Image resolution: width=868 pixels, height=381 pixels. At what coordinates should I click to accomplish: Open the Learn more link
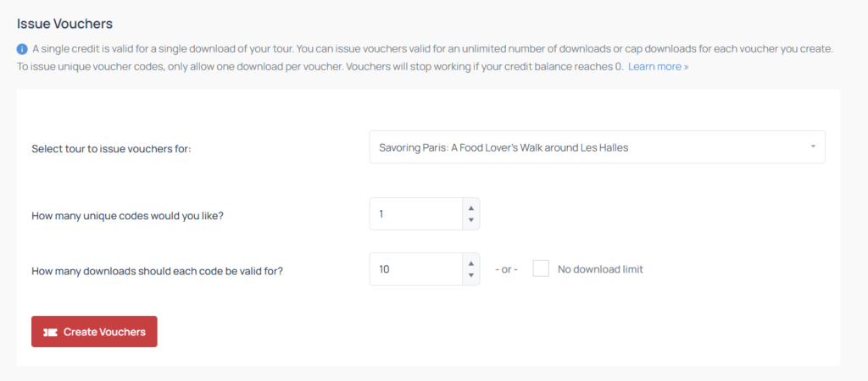coord(658,66)
